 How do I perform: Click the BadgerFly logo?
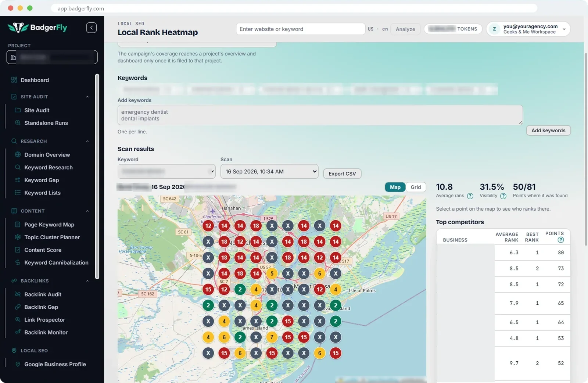37,28
